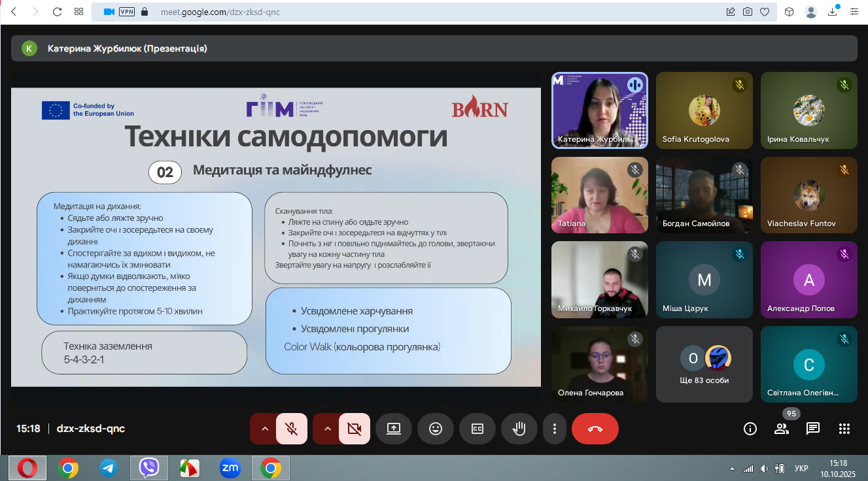The height and width of the screenshot is (481, 868).
Task: Click Катерина Журбилюк presentation header
Action: coord(128,48)
